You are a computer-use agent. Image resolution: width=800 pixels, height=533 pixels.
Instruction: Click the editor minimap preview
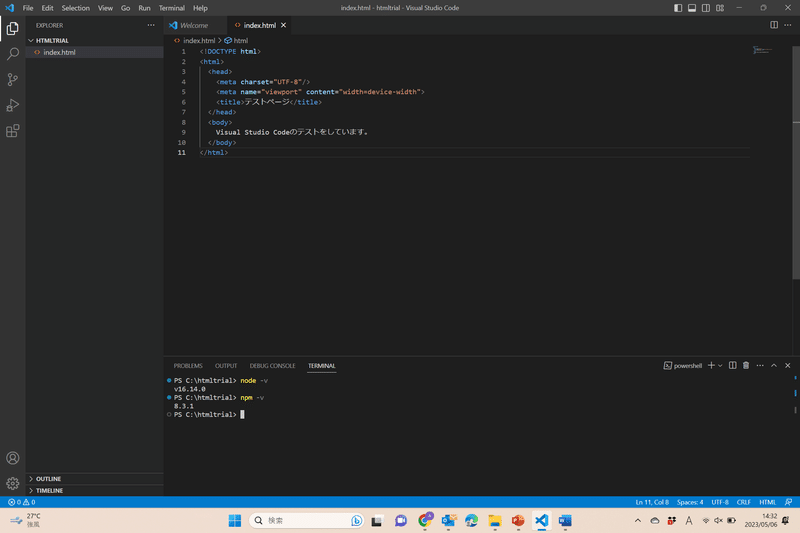(762, 50)
